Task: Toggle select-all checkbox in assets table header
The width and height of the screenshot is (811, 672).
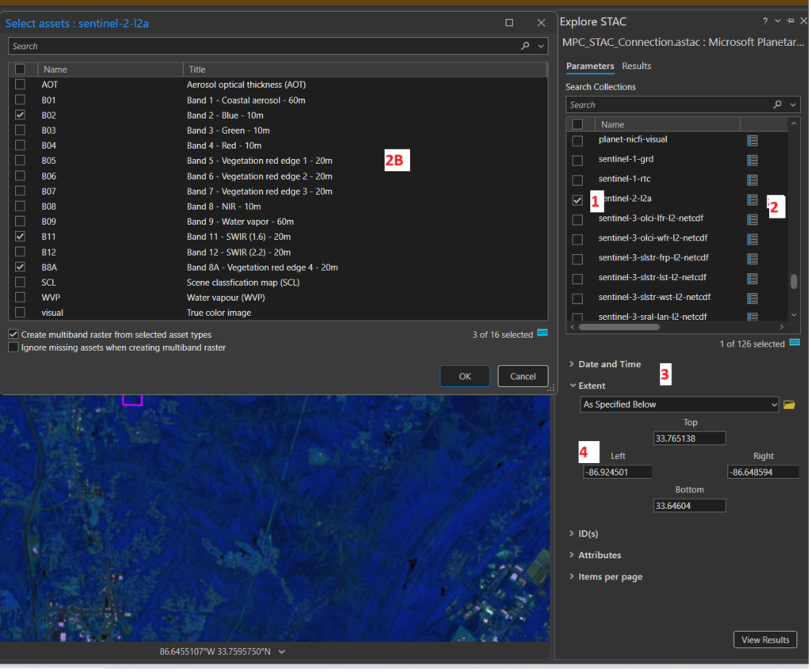Action: (20, 70)
